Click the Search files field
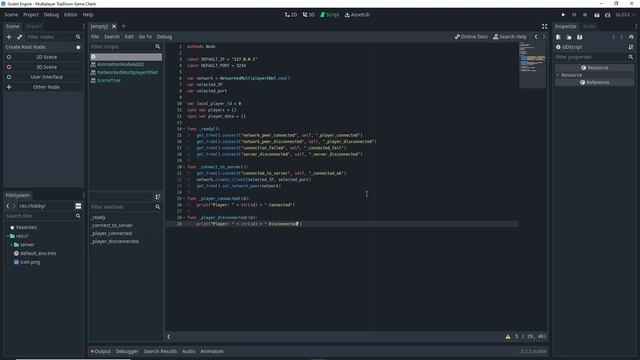 tap(43, 216)
